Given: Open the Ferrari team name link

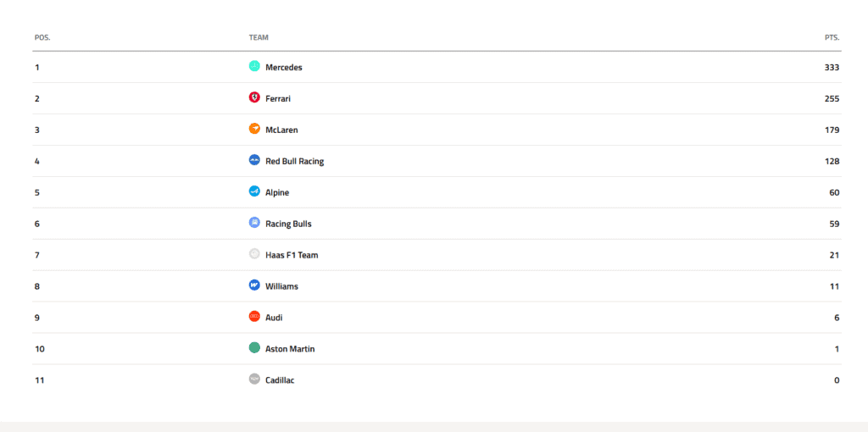Looking at the screenshot, I should [278, 99].
